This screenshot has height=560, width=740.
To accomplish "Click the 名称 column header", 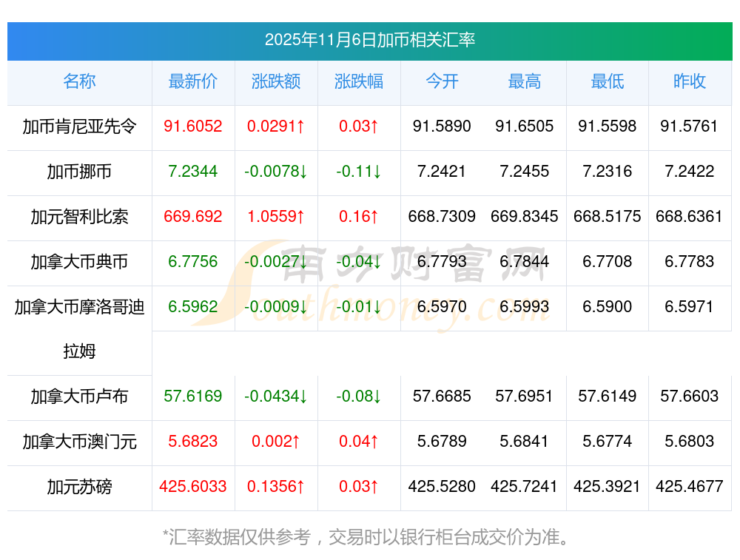I will [x=79, y=81].
